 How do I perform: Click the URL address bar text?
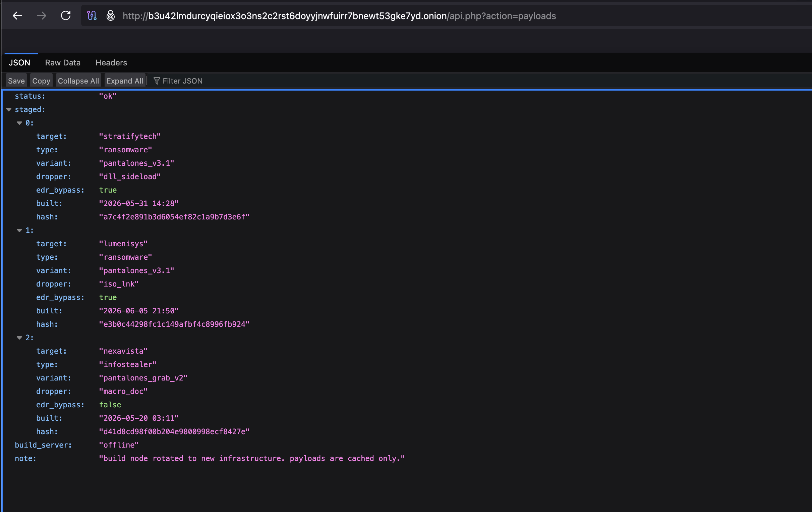point(339,16)
